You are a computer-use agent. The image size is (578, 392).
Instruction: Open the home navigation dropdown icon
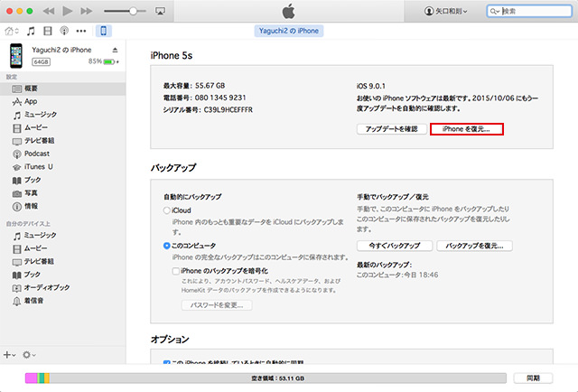point(12,31)
